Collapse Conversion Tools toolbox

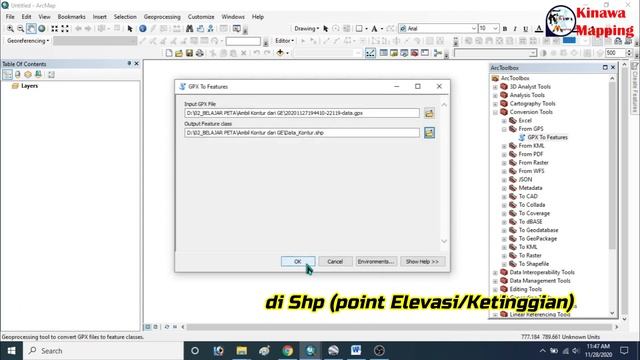coord(496,112)
